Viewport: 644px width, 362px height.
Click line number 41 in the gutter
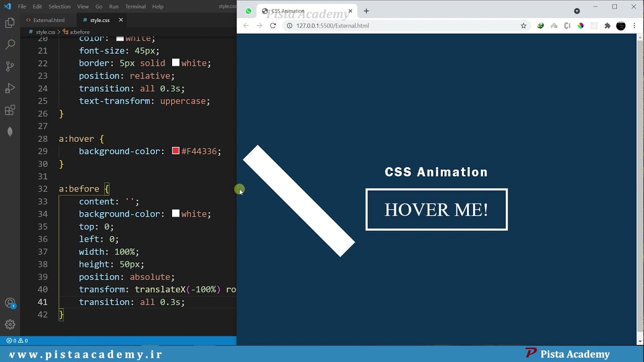[x=43, y=302]
